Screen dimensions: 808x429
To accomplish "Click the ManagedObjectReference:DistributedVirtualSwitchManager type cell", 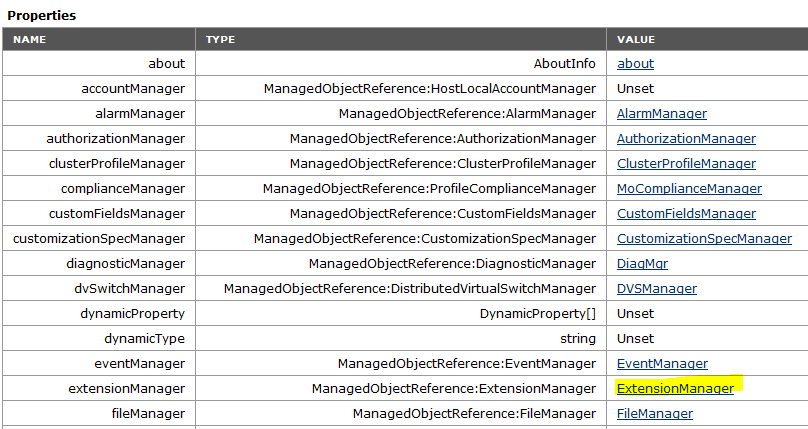I will click(x=401, y=288).
